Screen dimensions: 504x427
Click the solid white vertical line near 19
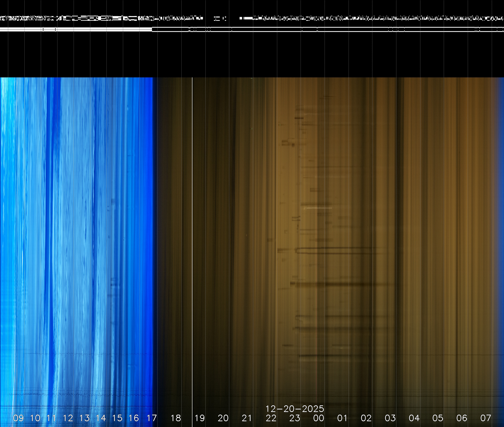[192, 242]
